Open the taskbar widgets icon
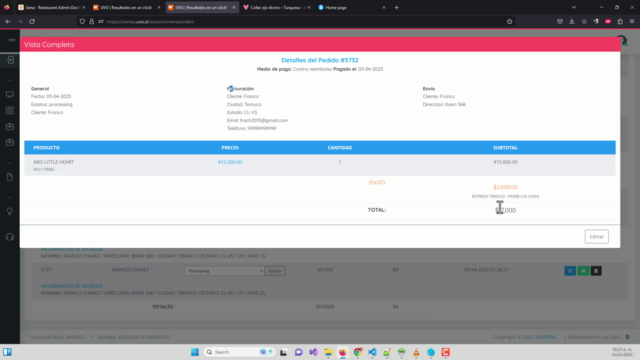Screen dimensions: 640x360 pos(7,352)
